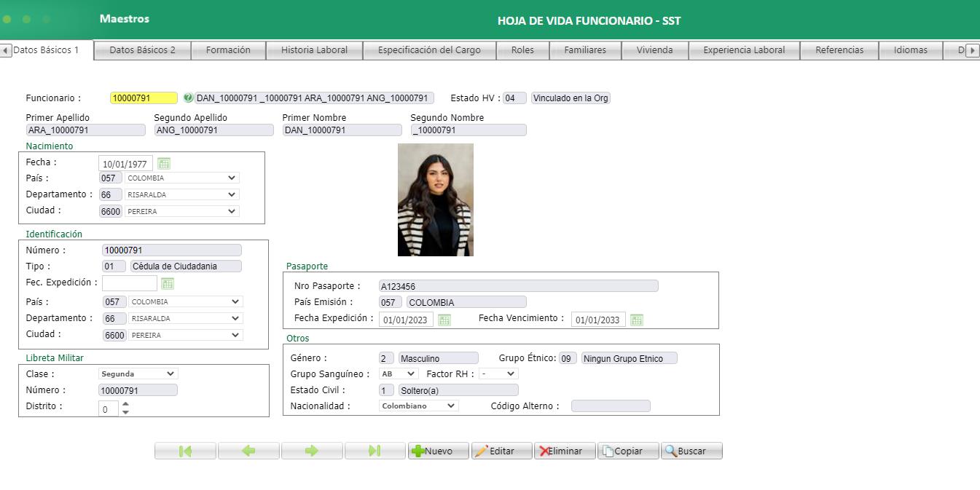
Task: Click identification Tipo Cédula de Ciudadanía field
Action: pyautogui.click(x=186, y=266)
